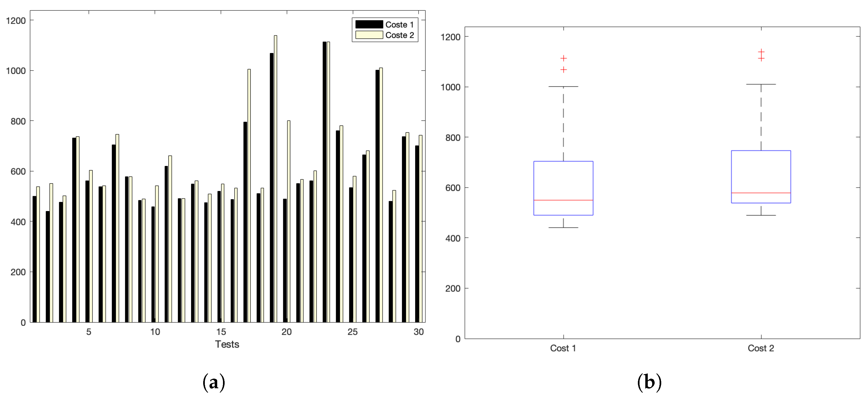Click the upper whisker cap of Cost 1
This screenshot has width=868, height=402.
point(563,87)
